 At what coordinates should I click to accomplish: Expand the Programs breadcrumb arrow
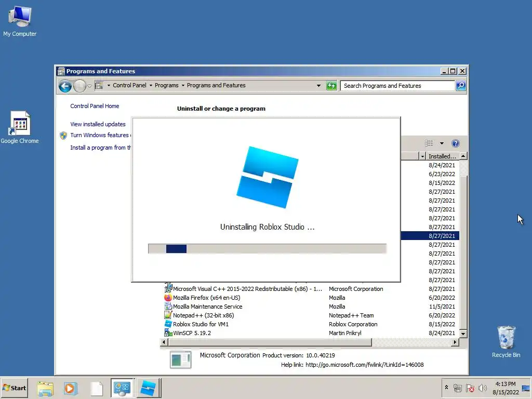183,86
